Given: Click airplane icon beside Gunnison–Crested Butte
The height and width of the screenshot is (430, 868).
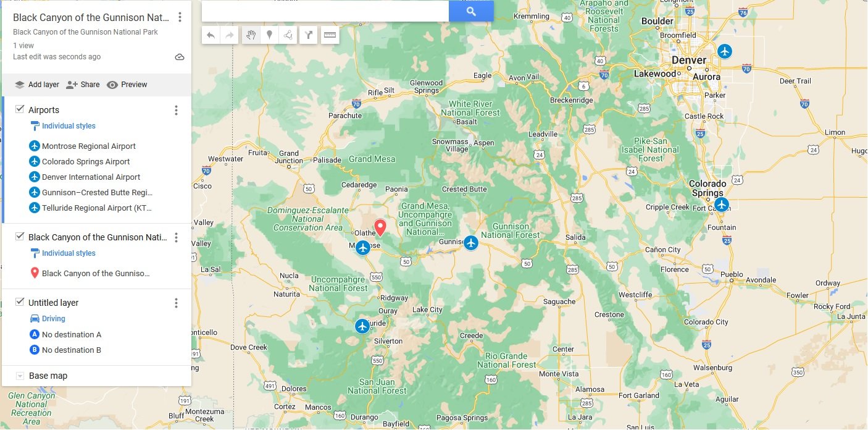Looking at the screenshot, I should [x=35, y=193].
